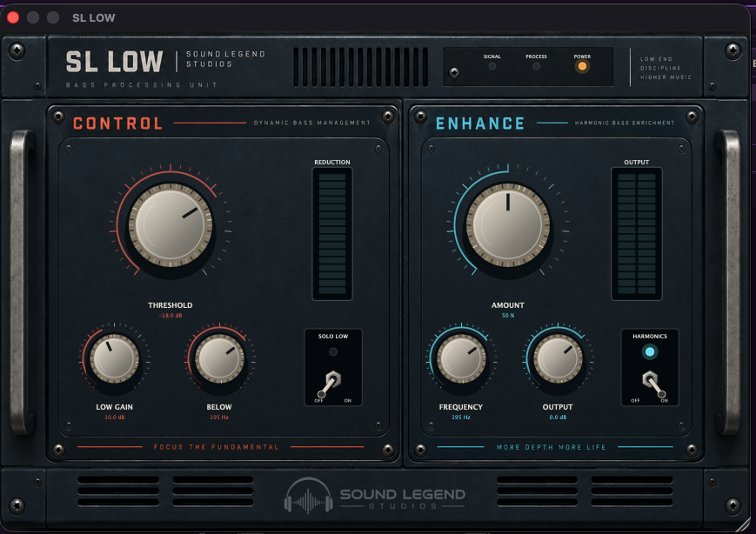
Task: Click the Below frequency knob
Action: tap(219, 358)
